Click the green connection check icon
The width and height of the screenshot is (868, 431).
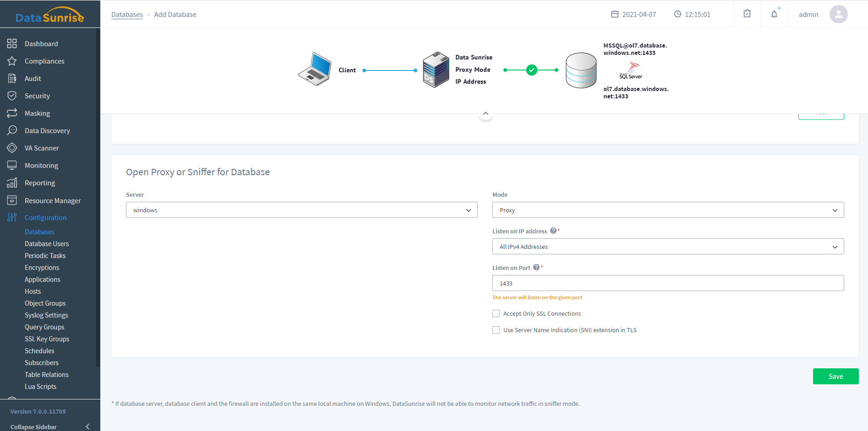[x=531, y=70]
